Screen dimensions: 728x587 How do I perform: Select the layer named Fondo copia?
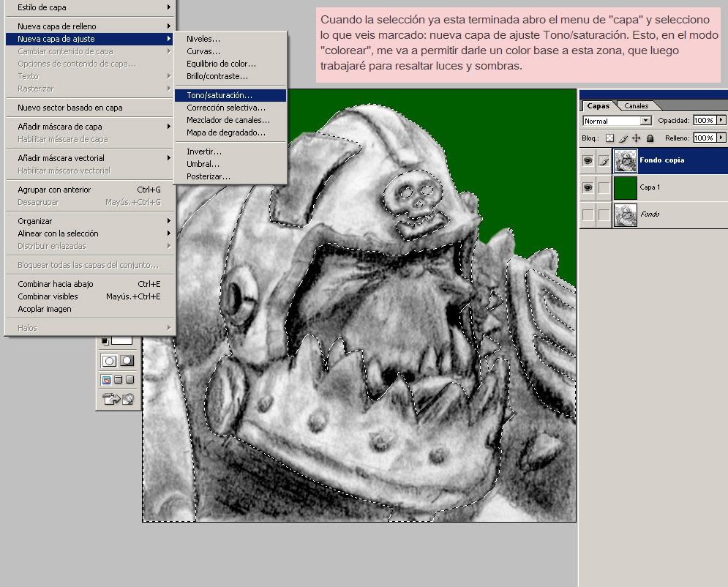661,160
